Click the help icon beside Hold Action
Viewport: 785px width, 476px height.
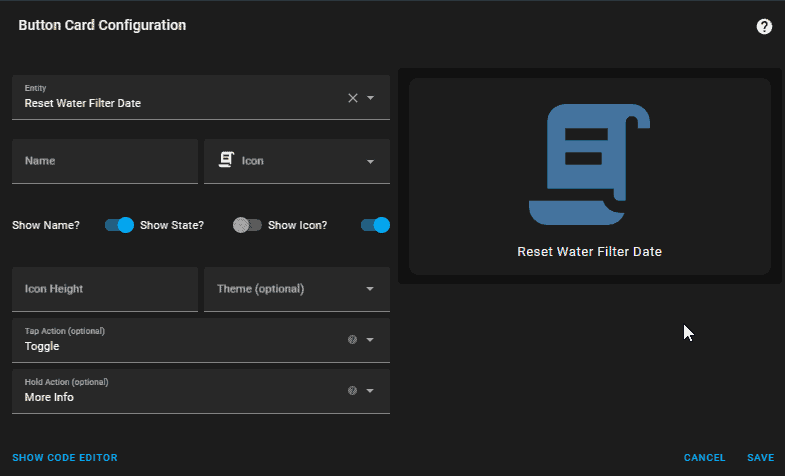pyautogui.click(x=352, y=390)
